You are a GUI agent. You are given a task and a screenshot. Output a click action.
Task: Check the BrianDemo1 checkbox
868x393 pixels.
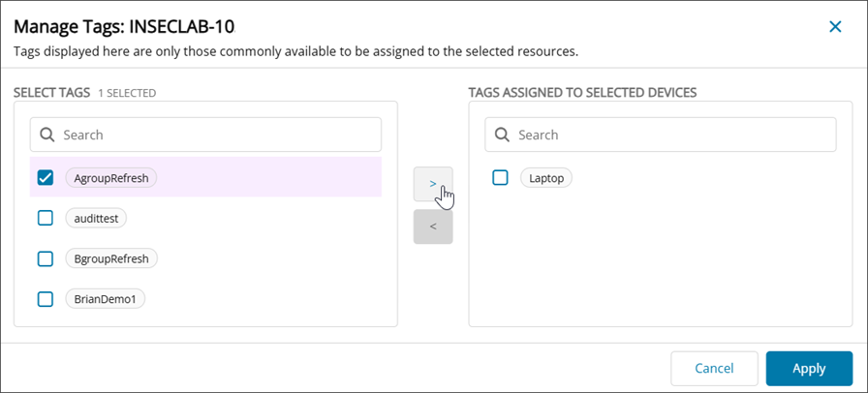(46, 298)
